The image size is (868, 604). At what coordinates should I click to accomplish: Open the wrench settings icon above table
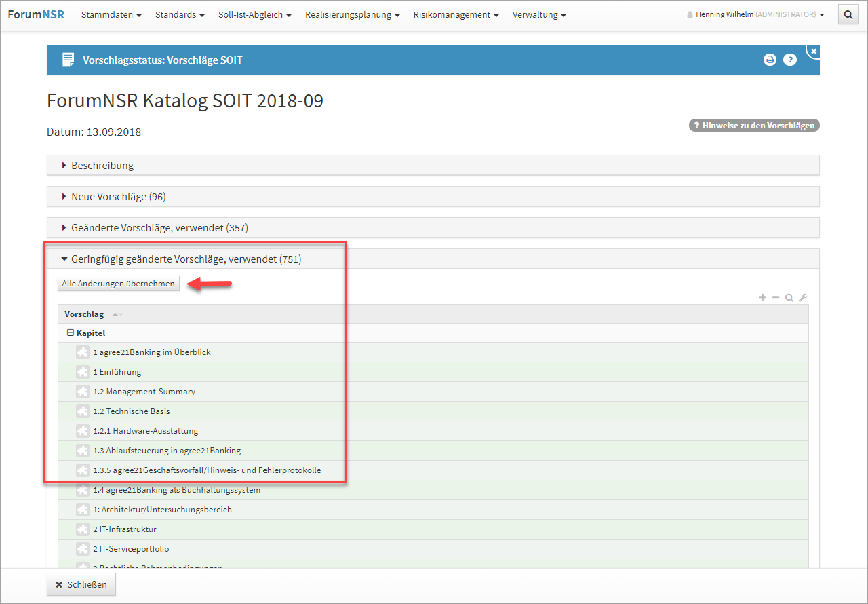[803, 297]
